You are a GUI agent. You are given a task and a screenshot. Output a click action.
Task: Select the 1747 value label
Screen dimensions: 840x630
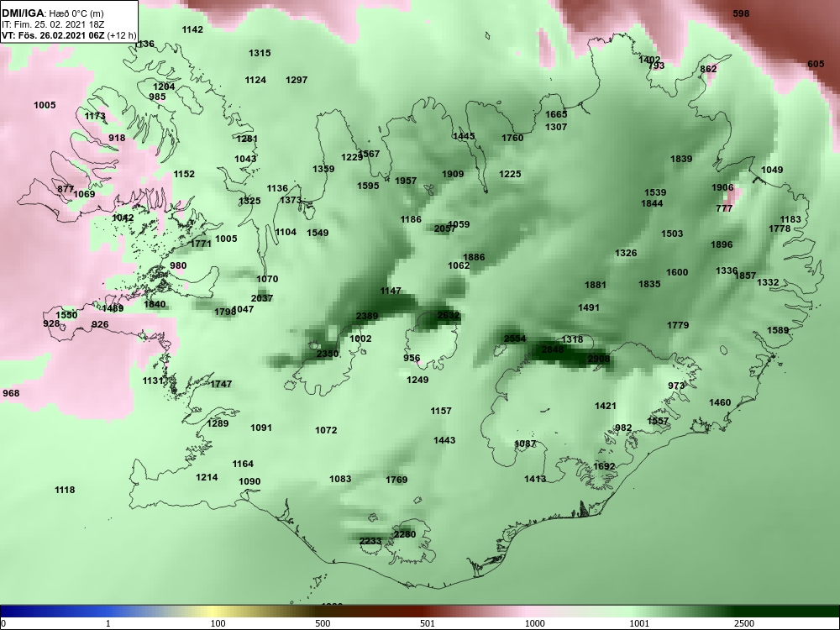(x=221, y=385)
